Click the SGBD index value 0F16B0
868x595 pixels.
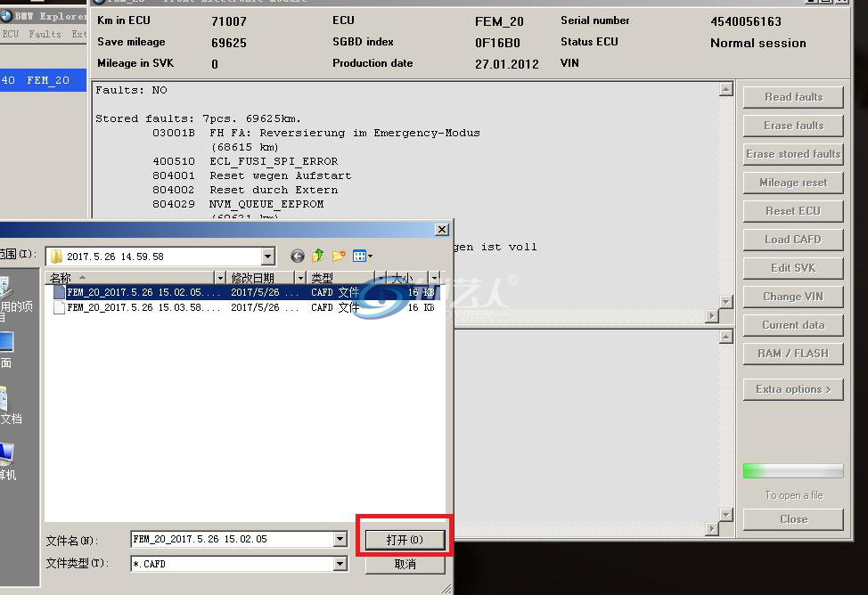coord(497,43)
